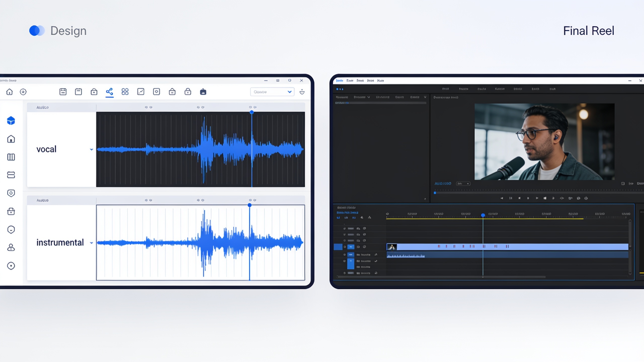Image resolution: width=644 pixels, height=362 pixels.
Task: Toggle visibility of the top timeline track
Action: 345,229
